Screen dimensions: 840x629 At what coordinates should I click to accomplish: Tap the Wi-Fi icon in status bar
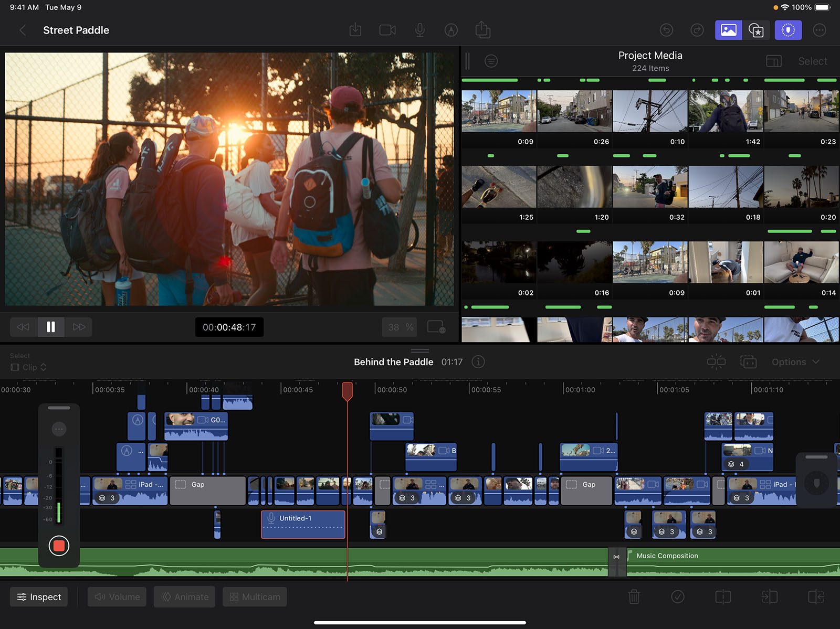click(x=785, y=7)
